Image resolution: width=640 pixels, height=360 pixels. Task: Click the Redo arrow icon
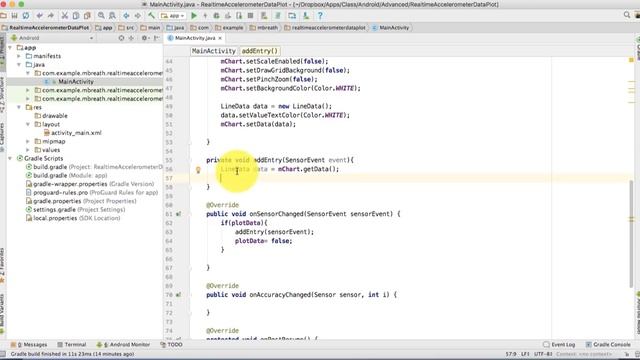click(51, 16)
